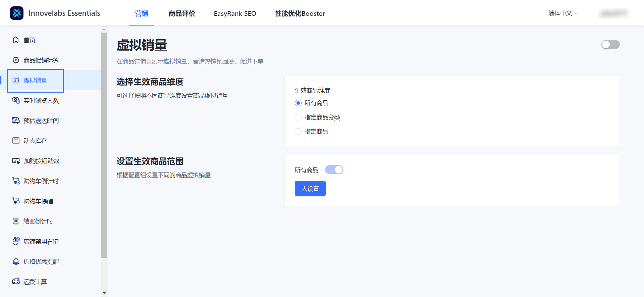Open the 简体中文 language dropdown
The width and height of the screenshot is (644, 297).
(563, 13)
